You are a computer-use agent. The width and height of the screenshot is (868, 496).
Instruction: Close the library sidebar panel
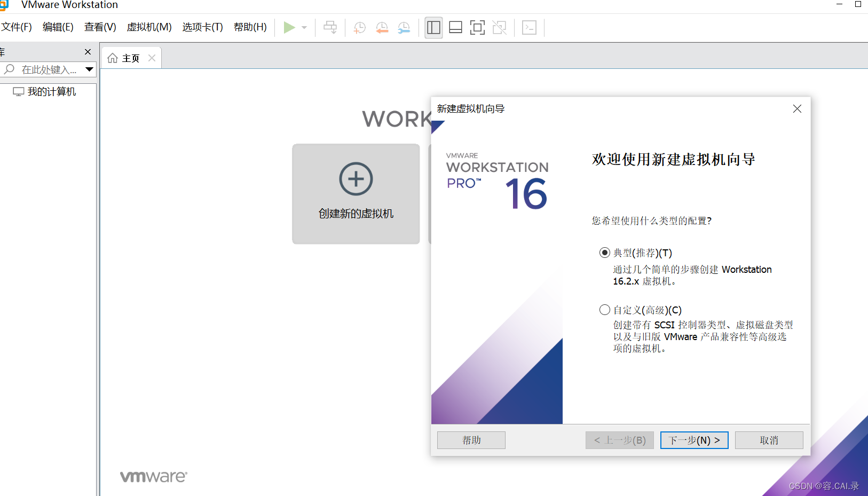point(88,52)
